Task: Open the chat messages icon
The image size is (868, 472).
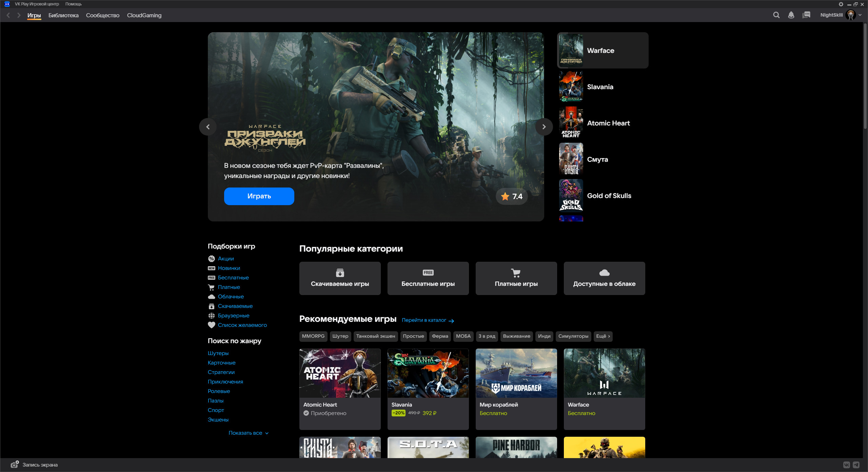Action: click(x=806, y=15)
